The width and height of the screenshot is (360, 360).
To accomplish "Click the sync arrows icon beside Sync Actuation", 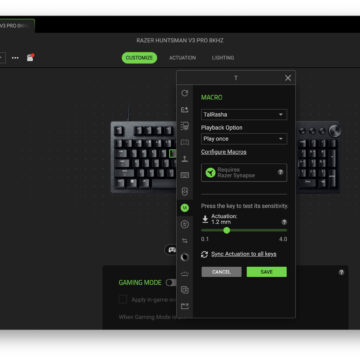I will click(205, 254).
